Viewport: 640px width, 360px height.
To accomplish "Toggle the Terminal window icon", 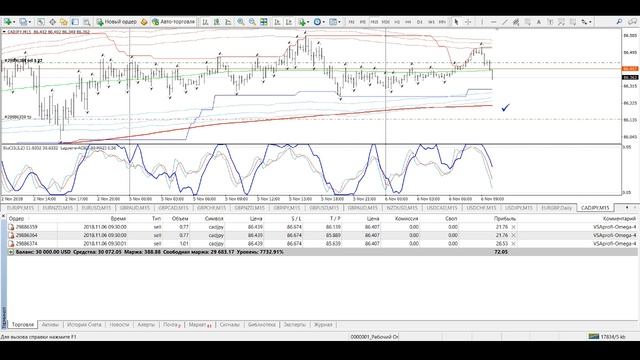I will point(75,22).
